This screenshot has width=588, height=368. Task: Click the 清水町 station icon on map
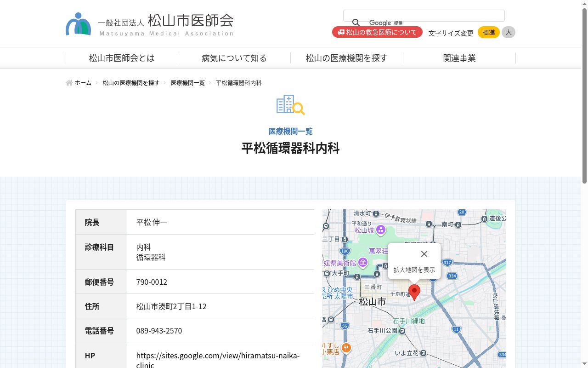376,213
